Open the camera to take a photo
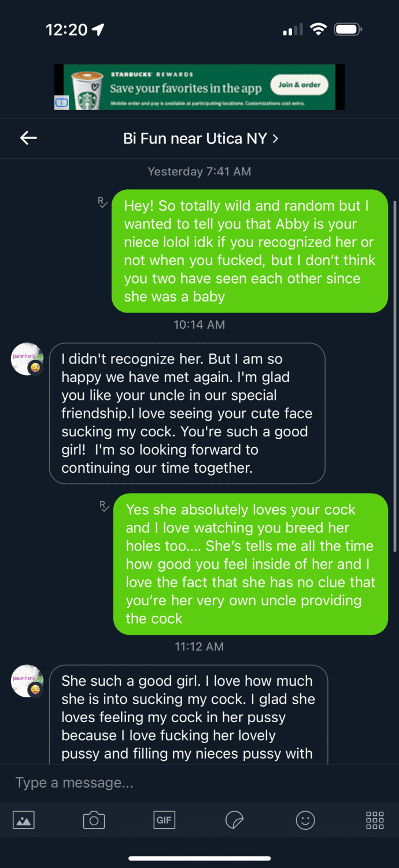Image resolution: width=399 pixels, height=868 pixels. (94, 820)
